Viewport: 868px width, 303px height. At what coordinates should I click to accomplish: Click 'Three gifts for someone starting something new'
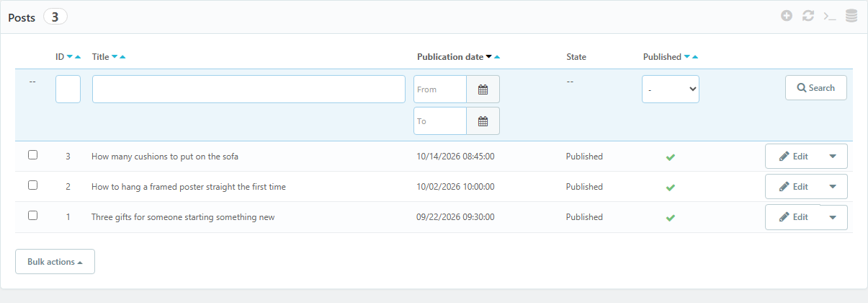click(x=183, y=217)
